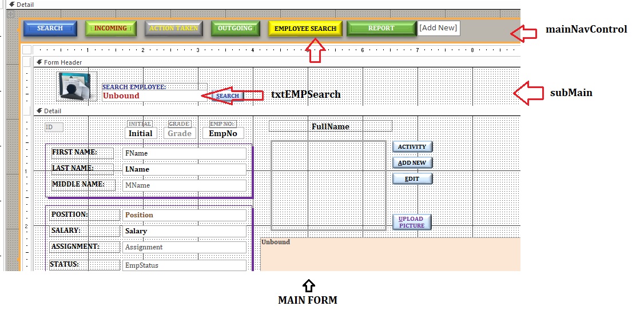This screenshot has height=310, width=644.
Task: Select the FIRST NAME: label
Action: [x=82, y=153]
